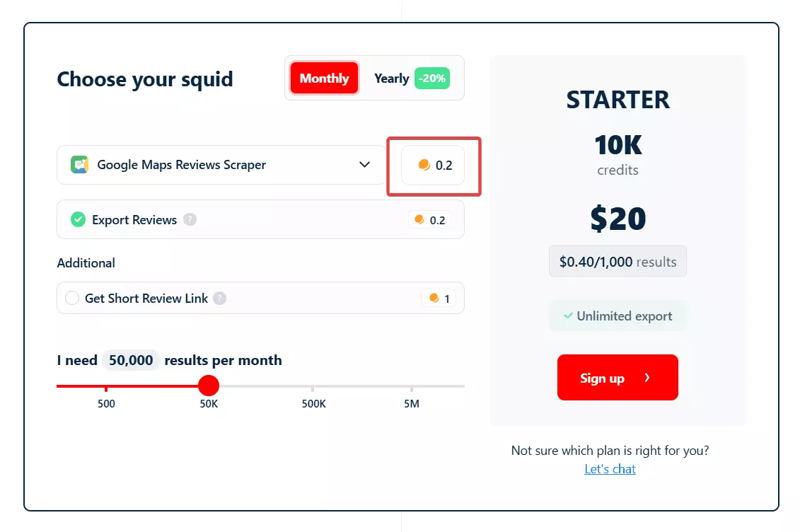Switch billing to Yearly

[391, 79]
